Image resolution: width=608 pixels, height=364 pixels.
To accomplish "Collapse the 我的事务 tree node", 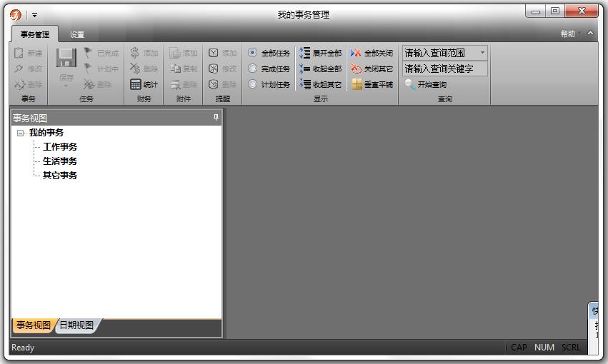I will pos(20,133).
